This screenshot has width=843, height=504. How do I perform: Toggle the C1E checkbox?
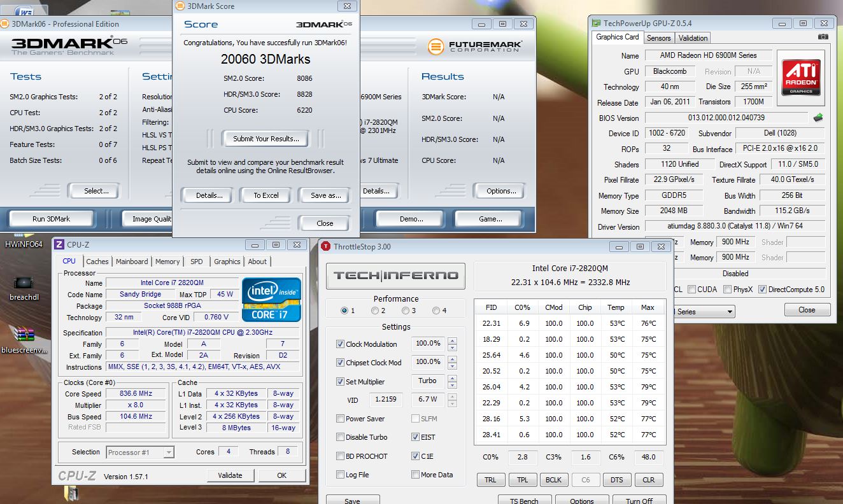(415, 456)
